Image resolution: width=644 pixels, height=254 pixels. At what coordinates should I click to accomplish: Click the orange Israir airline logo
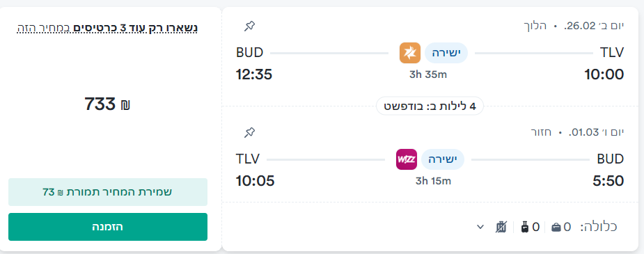click(410, 53)
